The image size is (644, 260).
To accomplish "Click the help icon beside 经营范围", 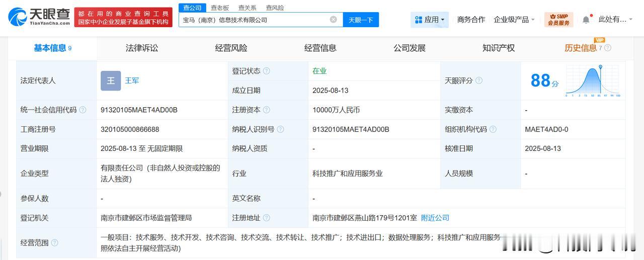I will pos(54,243).
